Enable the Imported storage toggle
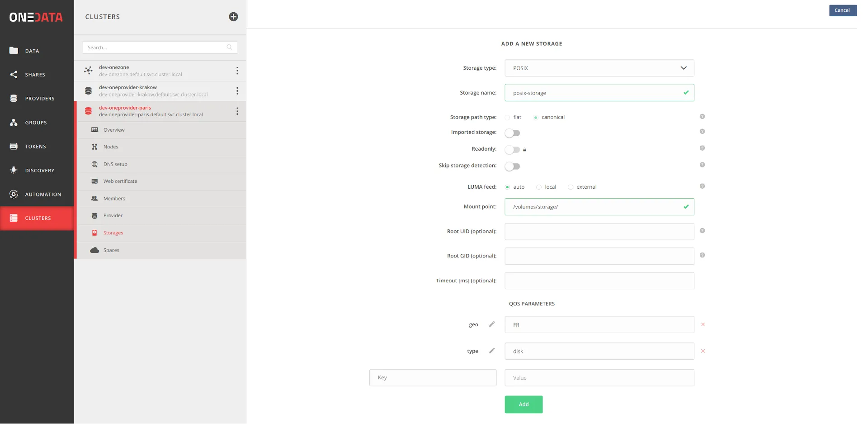Viewport: 868px width, 424px height. pos(512,133)
